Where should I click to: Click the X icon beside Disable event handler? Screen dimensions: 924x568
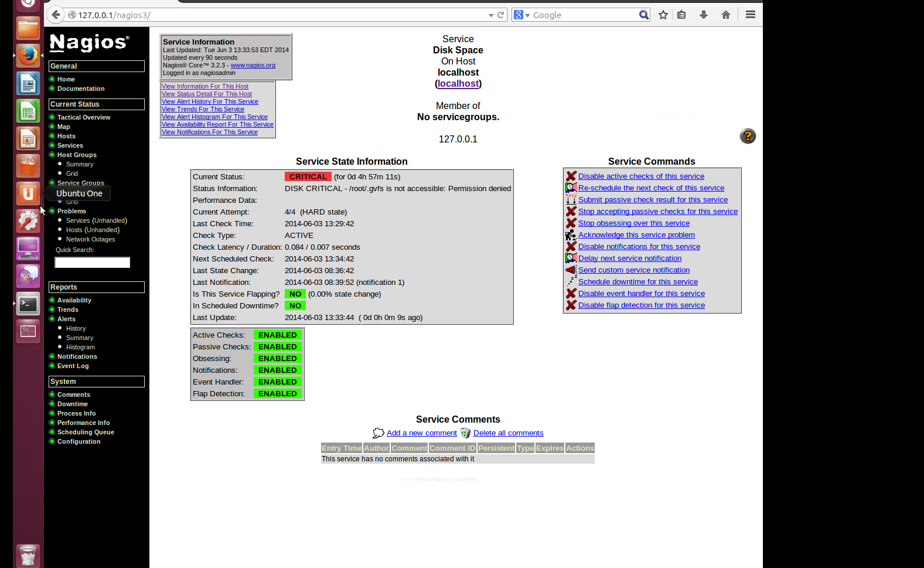pos(571,293)
